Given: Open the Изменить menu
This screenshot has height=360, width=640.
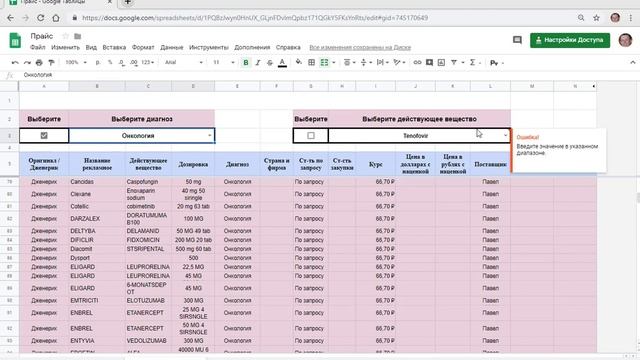Looking at the screenshot, I should coord(65,47).
